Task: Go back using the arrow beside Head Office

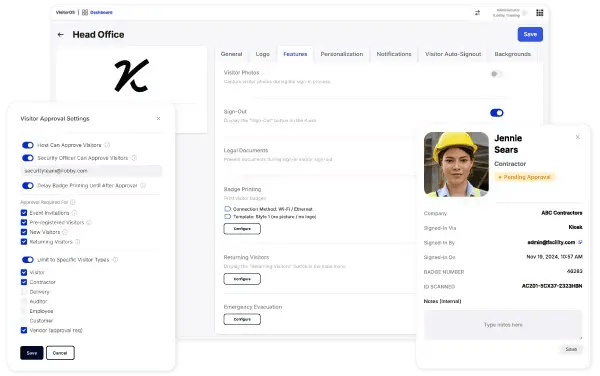Action: pyautogui.click(x=60, y=34)
